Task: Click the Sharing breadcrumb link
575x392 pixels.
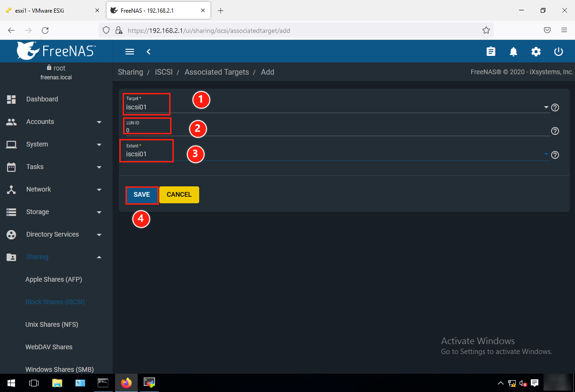Action: click(x=130, y=72)
